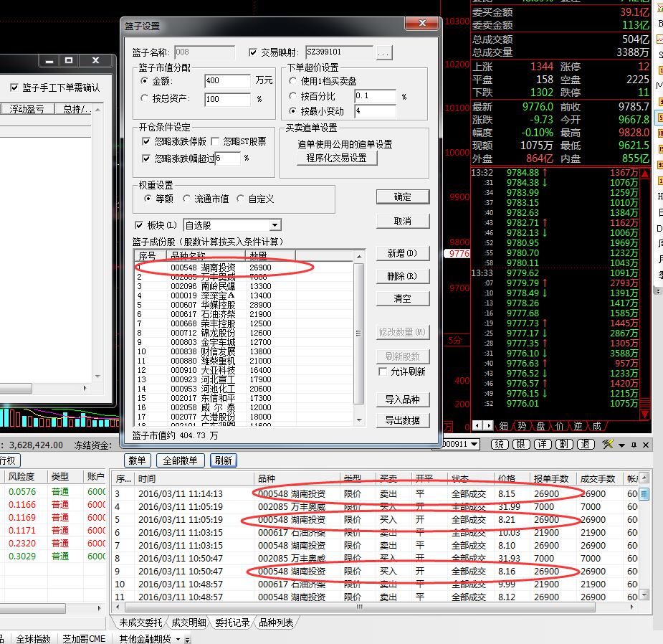This screenshot has width=663, height=644.
Task: Click the orders table horizontal scrollbar
Action: tap(359, 607)
